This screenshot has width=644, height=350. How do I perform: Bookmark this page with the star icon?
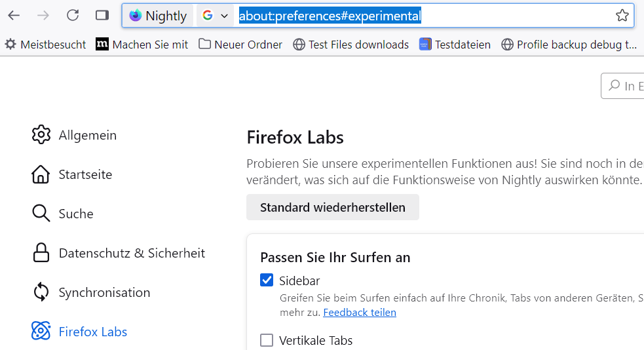622,16
